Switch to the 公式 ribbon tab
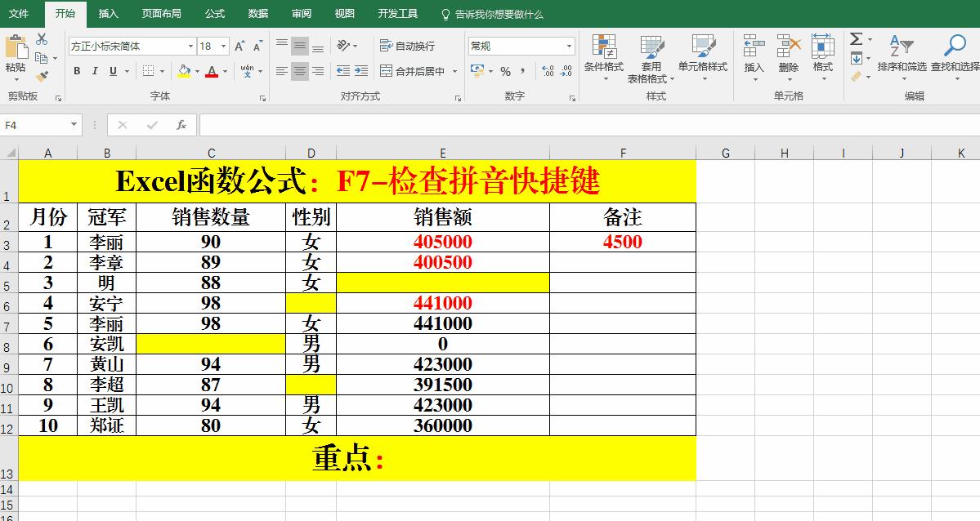This screenshot has height=521, width=980. coord(214,13)
